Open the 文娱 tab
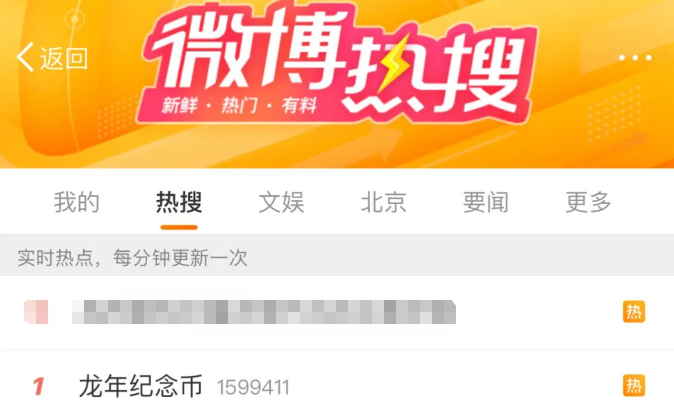 pyautogui.click(x=281, y=202)
